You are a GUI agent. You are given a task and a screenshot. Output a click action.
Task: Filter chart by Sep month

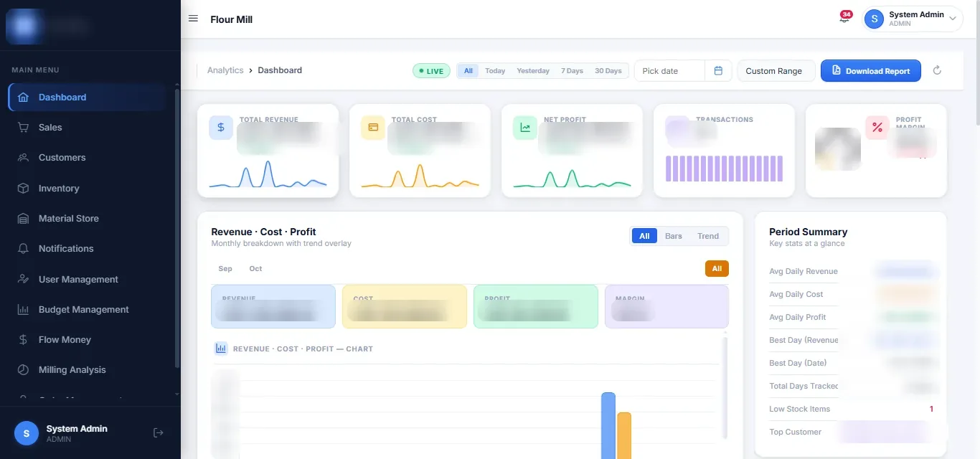225,269
